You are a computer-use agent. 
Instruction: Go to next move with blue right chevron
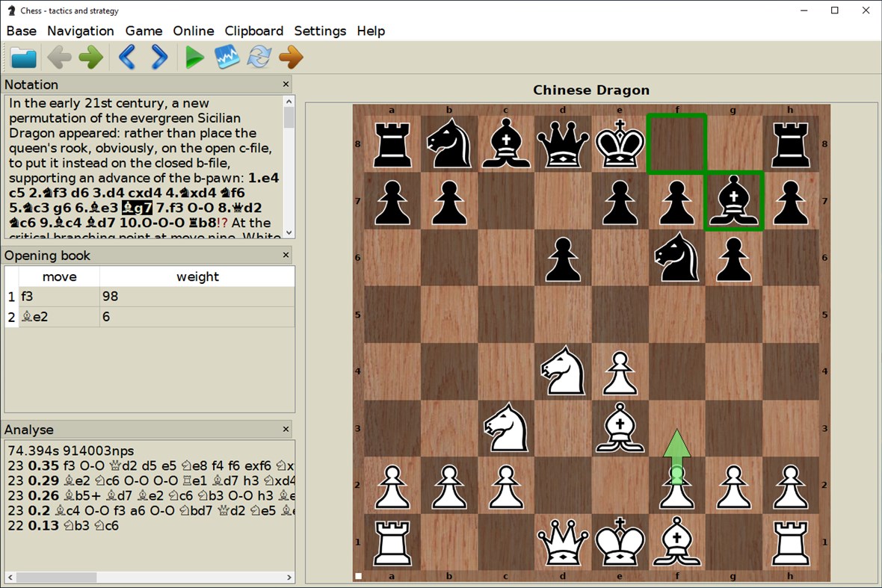click(158, 57)
